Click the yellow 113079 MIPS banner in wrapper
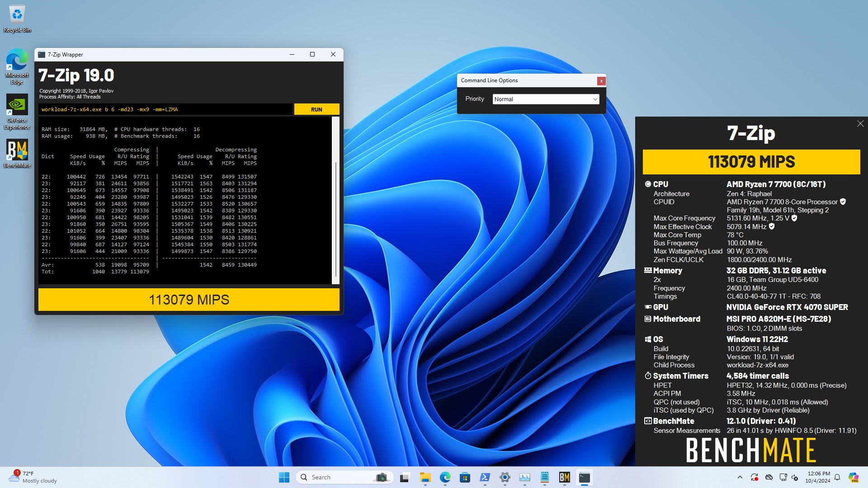The height and width of the screenshot is (488, 868). [x=189, y=300]
